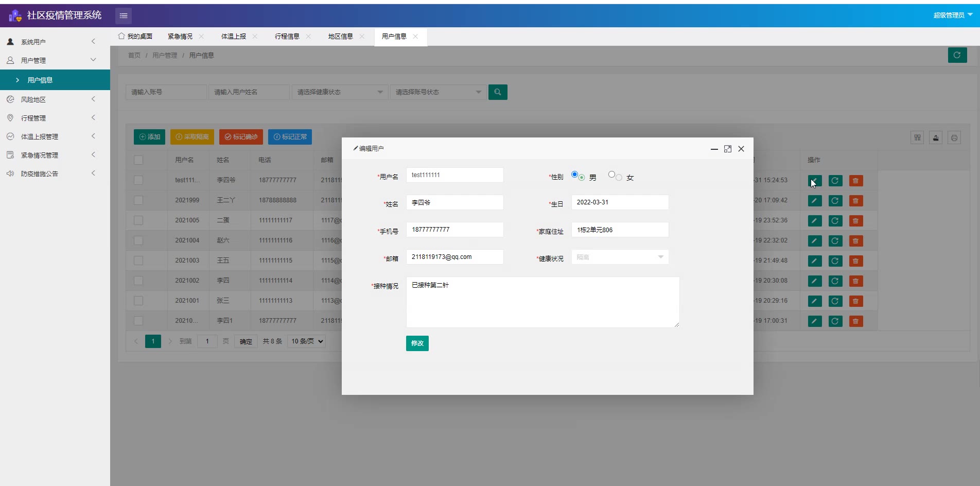980x486 pixels.
Task: Click the 采取隔离 button
Action: (192, 137)
